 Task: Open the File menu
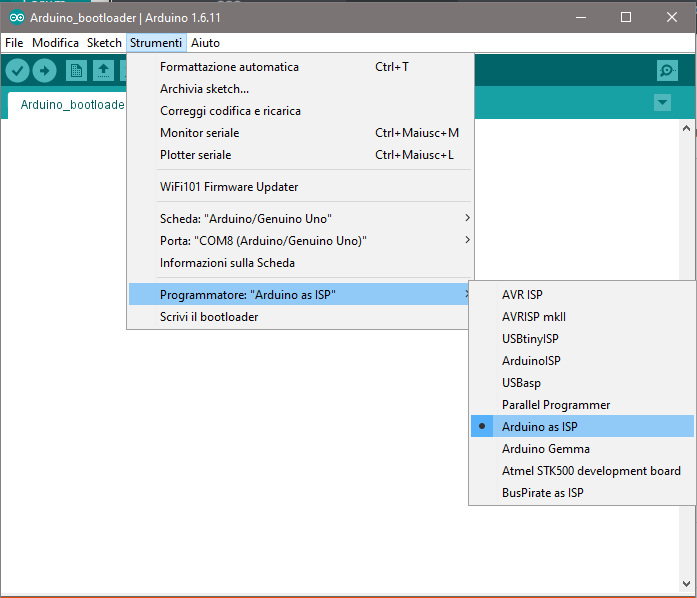click(x=14, y=43)
